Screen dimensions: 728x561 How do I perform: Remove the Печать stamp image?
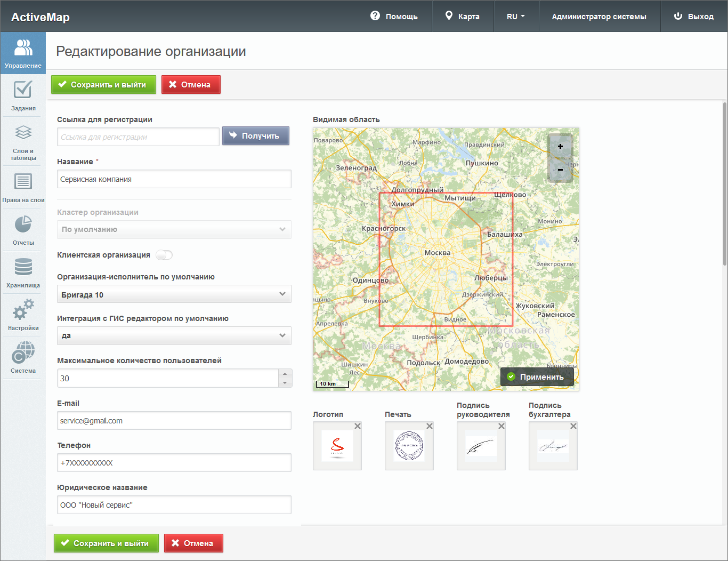[x=430, y=426]
